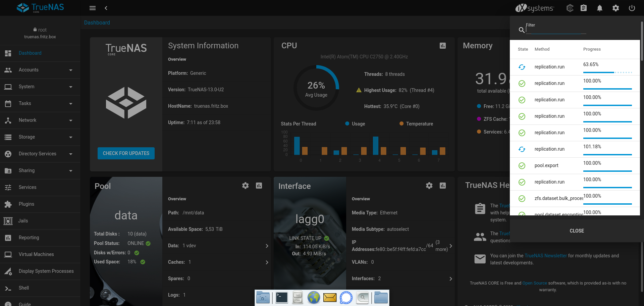The height and width of the screenshot is (306, 644).
Task: Click the zfs.dataset.bulk_process task row
Action: [x=575, y=199]
